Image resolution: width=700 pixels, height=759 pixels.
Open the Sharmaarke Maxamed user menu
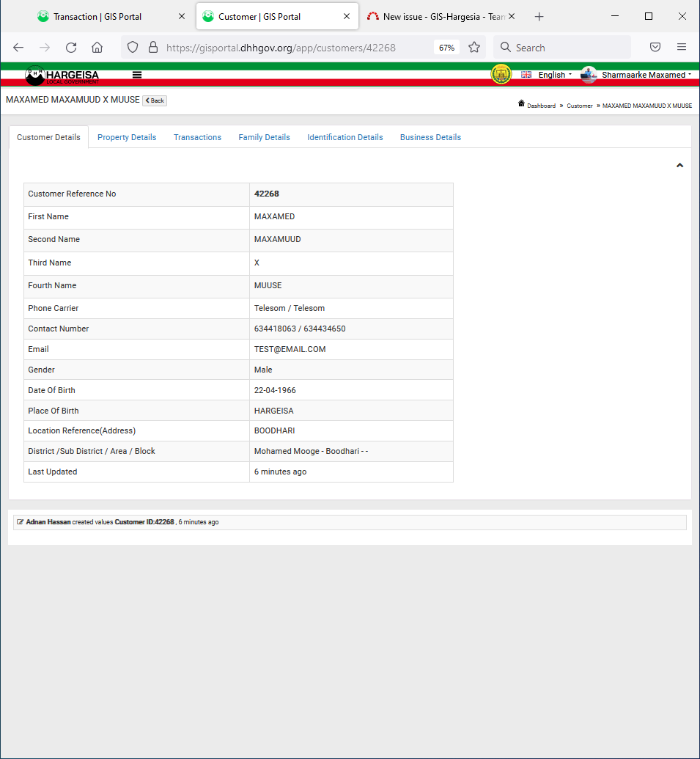tap(646, 75)
